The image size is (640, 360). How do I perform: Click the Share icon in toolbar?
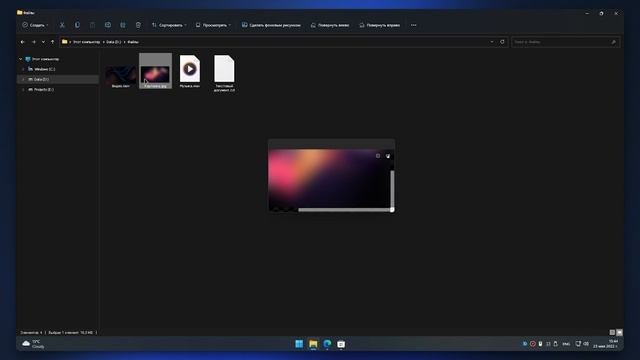(123, 25)
